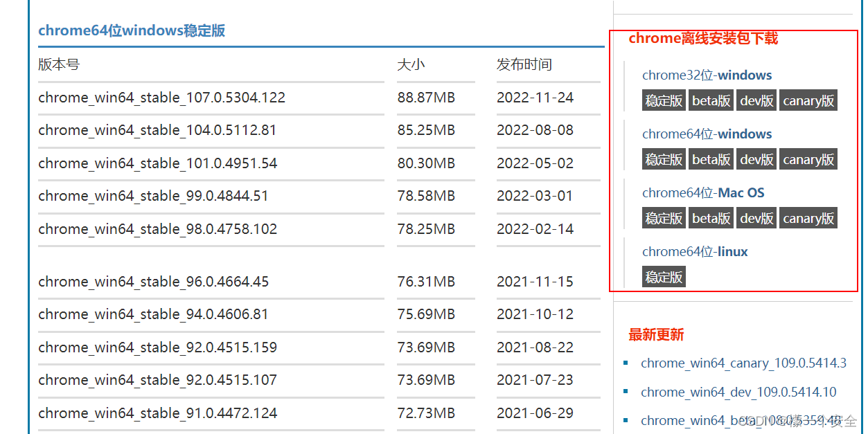Select beta版 under chrome32位-windows

click(711, 100)
